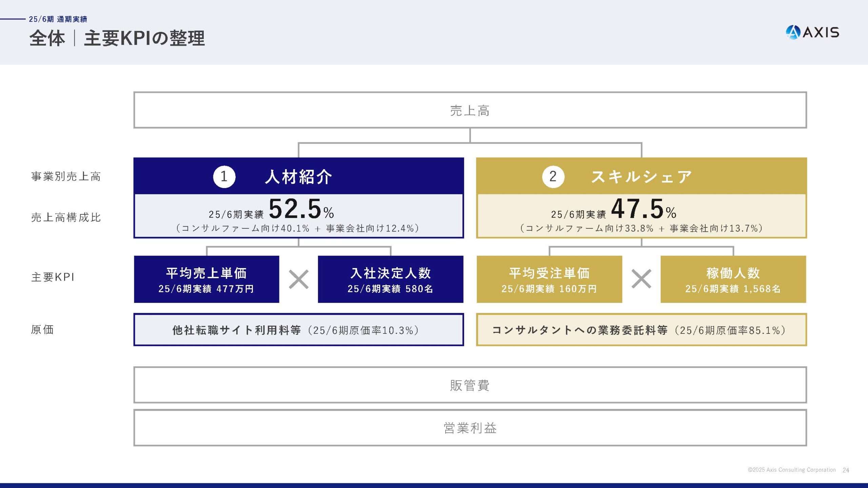Select the 平均受注単価 KPI box
This screenshot has height=488, width=868.
click(x=549, y=279)
